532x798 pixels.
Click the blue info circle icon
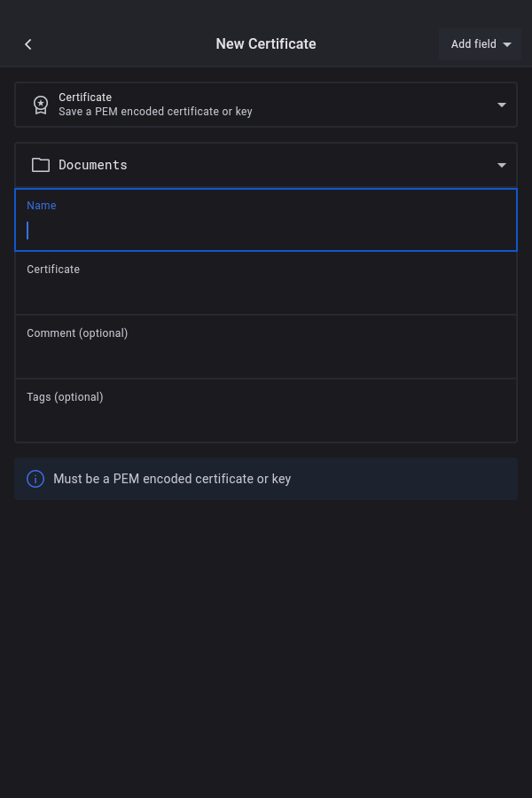pyautogui.click(x=35, y=479)
